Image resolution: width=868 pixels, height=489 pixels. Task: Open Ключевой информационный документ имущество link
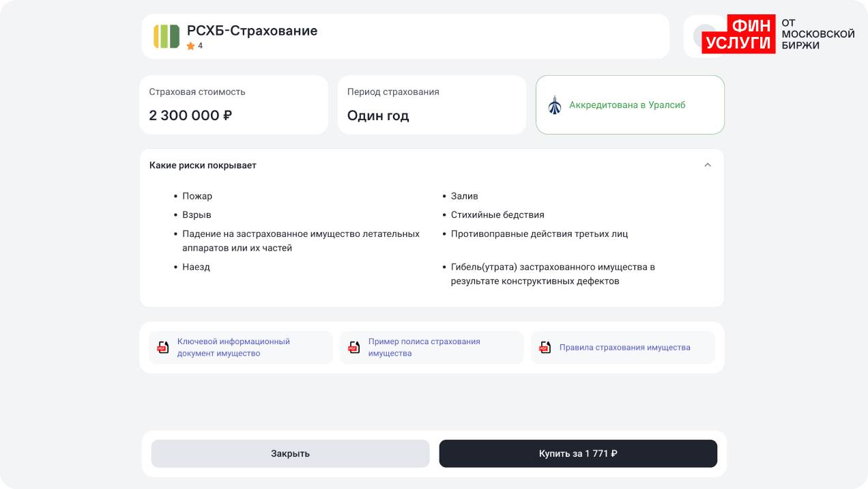pos(233,347)
